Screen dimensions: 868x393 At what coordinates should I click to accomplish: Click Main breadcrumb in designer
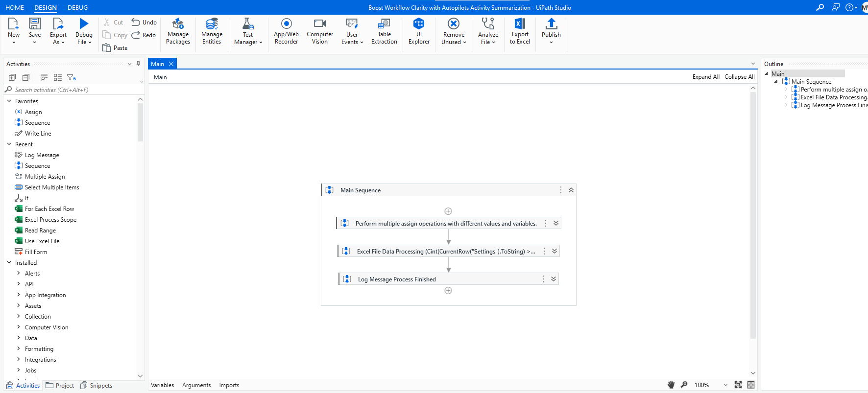click(x=160, y=77)
